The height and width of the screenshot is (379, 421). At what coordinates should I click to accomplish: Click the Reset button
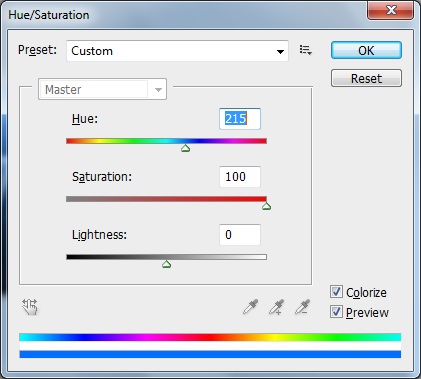pos(366,78)
